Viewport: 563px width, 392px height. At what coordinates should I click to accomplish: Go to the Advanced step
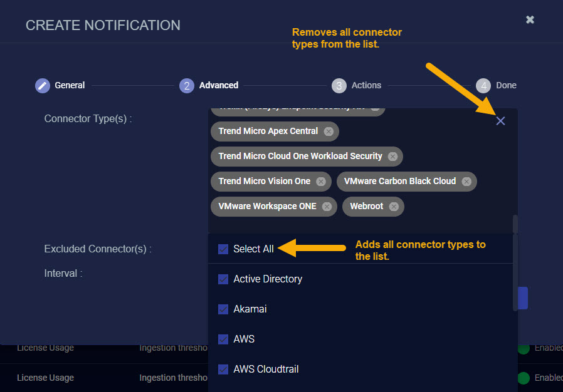[x=187, y=86]
